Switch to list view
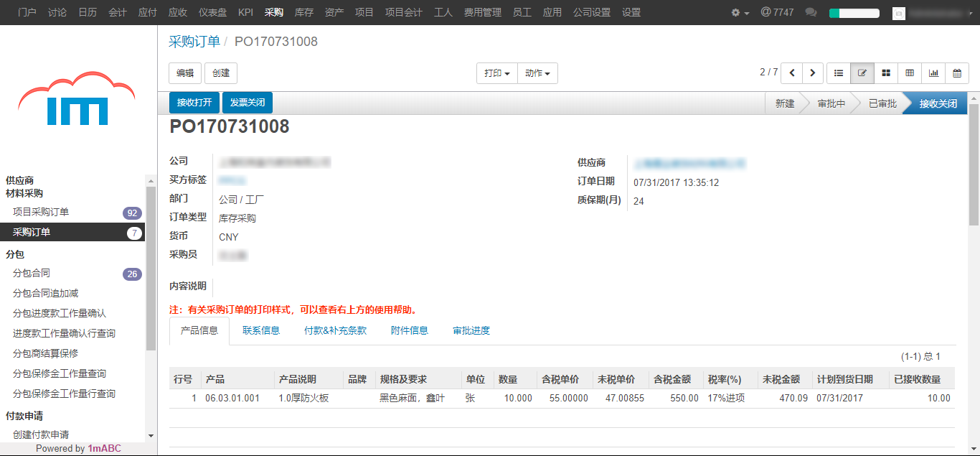 (839, 73)
